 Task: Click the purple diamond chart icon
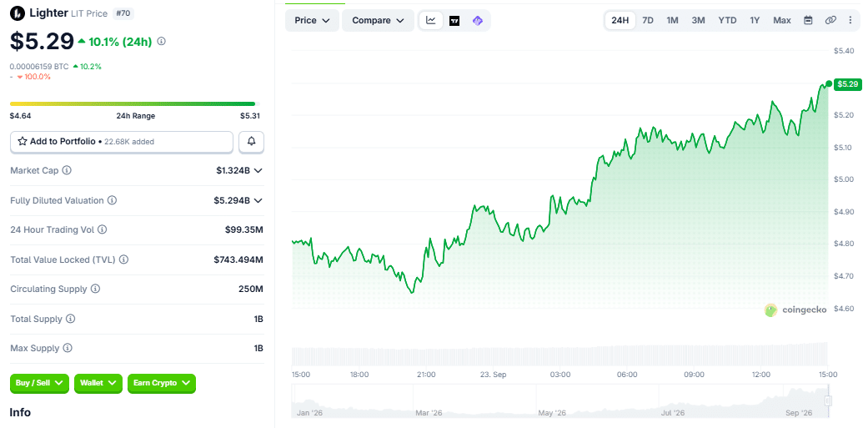click(x=478, y=21)
